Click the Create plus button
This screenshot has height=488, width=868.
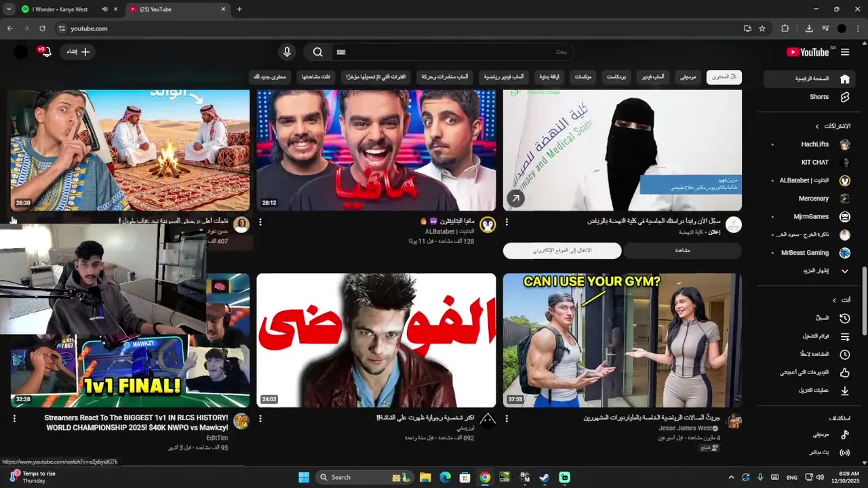77,52
